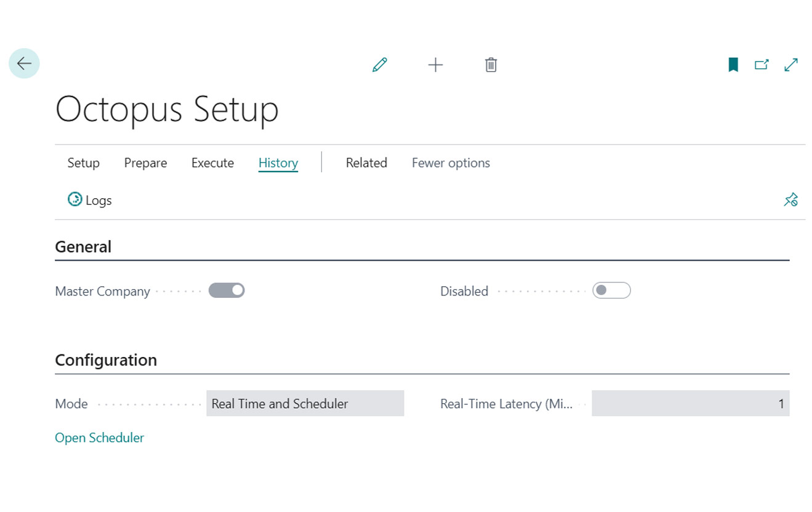
Task: Click the expand to full screen icon
Action: [791, 65]
